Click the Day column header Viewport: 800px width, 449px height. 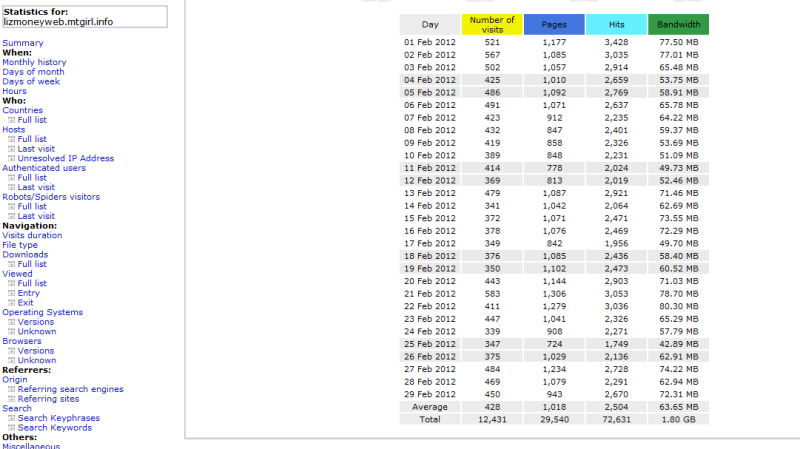click(430, 24)
